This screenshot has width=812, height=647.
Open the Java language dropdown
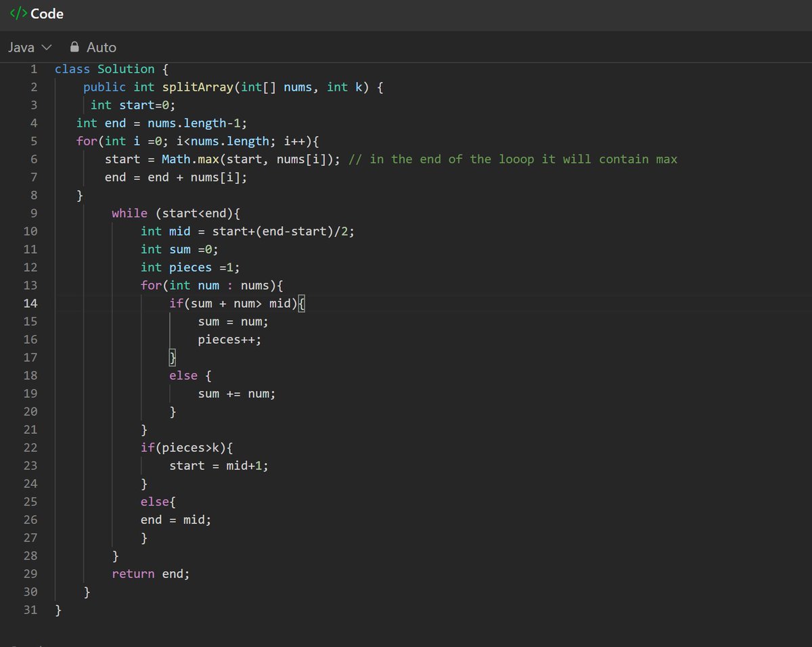pyautogui.click(x=30, y=47)
